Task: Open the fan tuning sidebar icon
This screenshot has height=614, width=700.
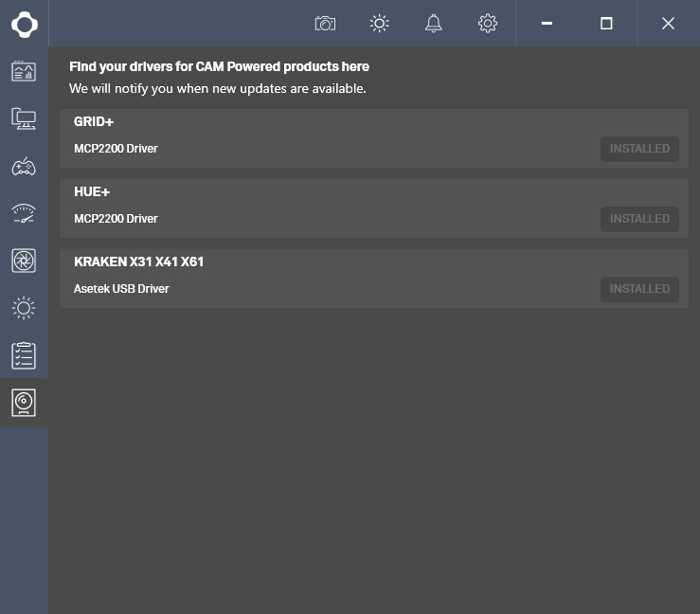Action: [24, 261]
